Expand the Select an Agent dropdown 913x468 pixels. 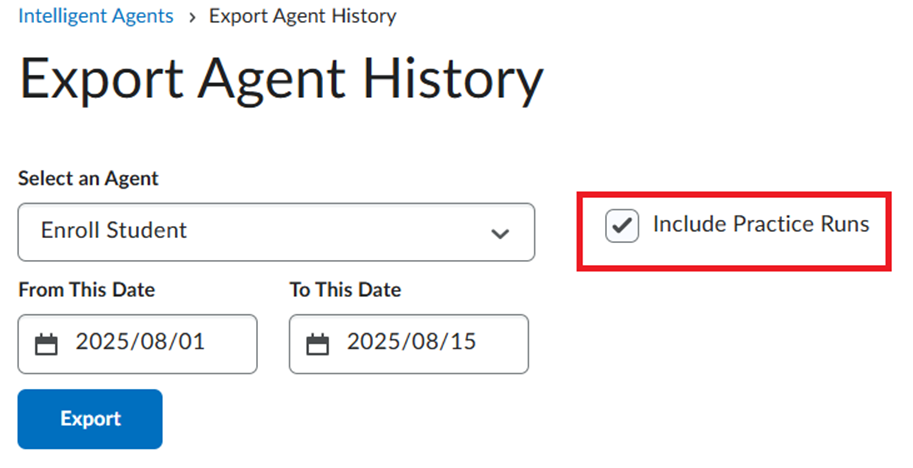[x=276, y=232]
